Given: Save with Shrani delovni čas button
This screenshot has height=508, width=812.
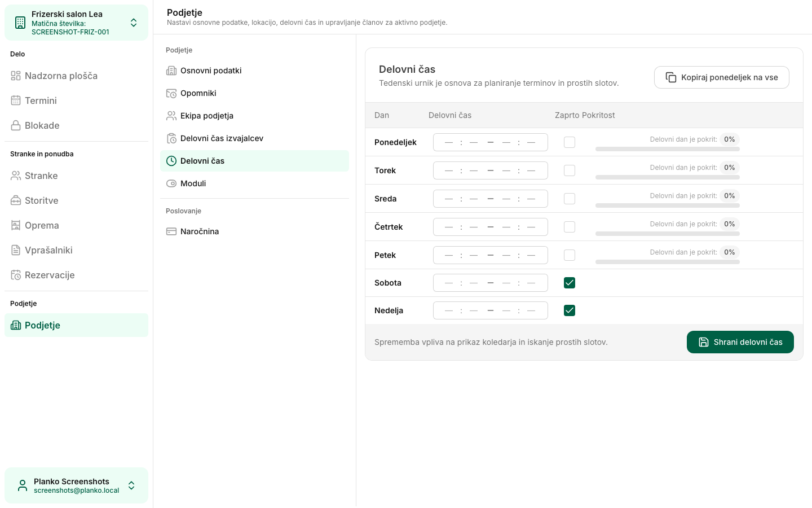Looking at the screenshot, I should (x=740, y=342).
